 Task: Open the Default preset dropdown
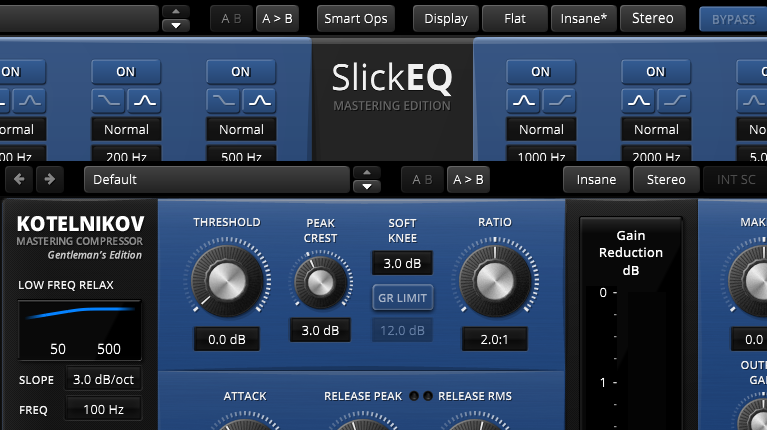[217, 179]
